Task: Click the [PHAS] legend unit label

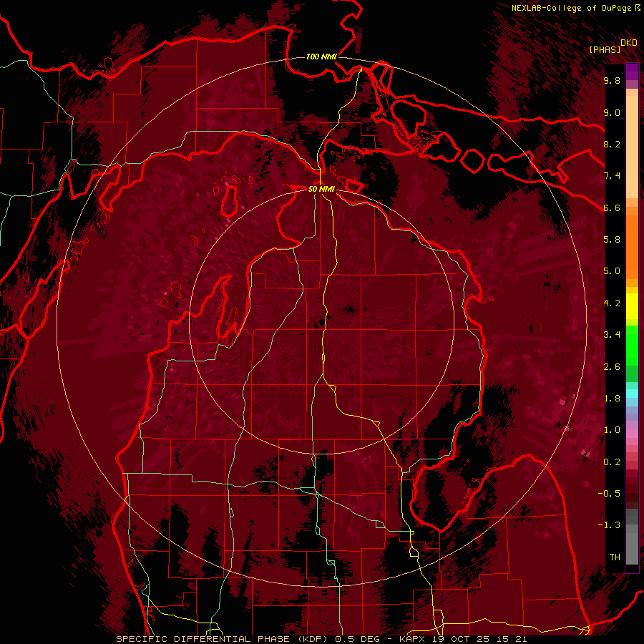Action: (605, 49)
